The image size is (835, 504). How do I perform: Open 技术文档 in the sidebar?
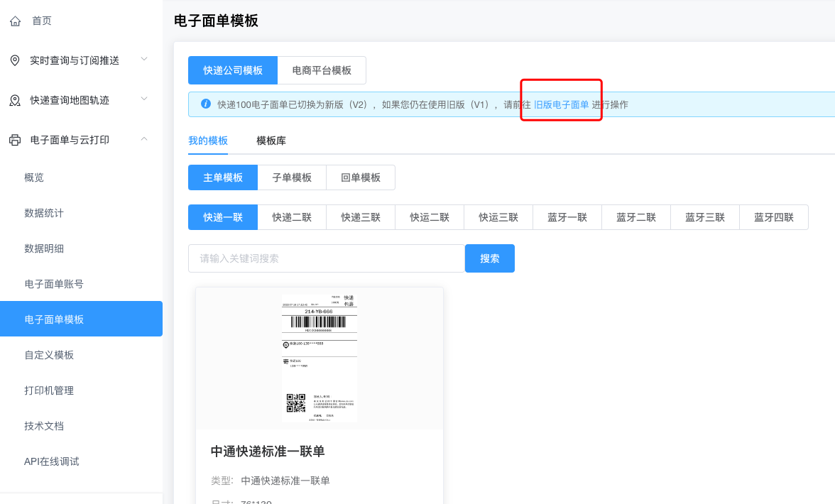pyautogui.click(x=44, y=426)
